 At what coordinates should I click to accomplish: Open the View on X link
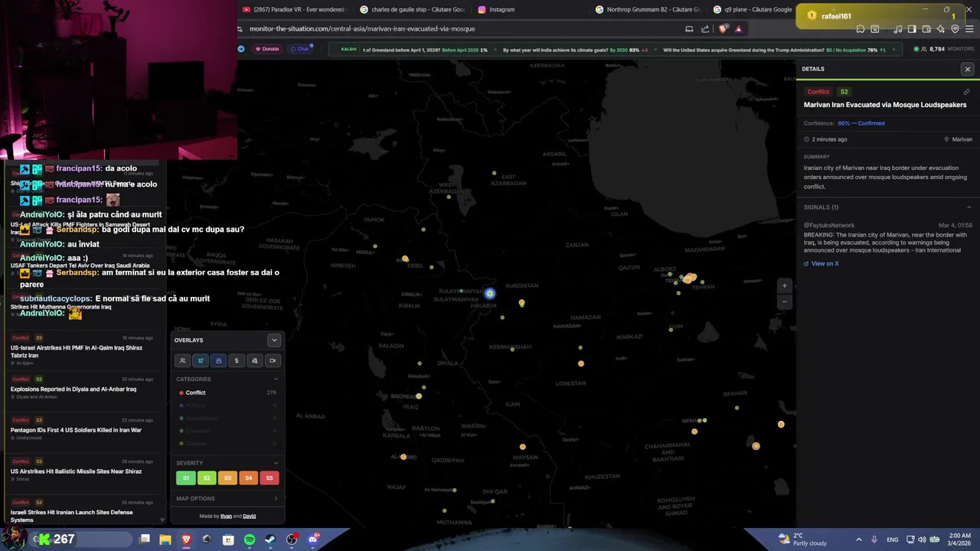[822, 263]
